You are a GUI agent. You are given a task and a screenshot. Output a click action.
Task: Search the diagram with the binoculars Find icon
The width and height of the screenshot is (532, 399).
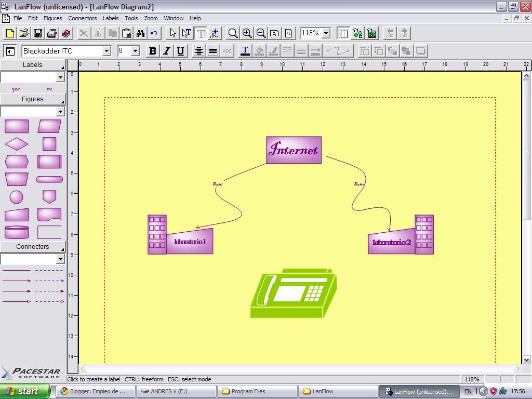click(x=141, y=33)
